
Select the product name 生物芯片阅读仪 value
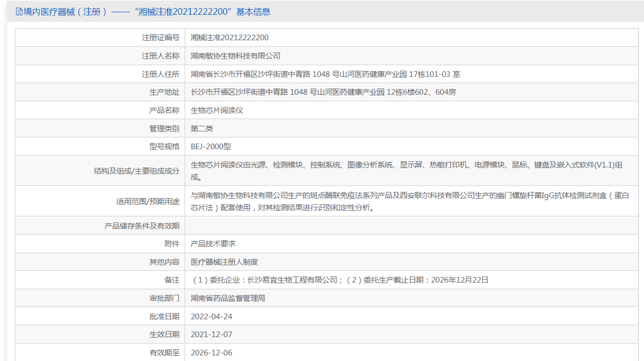click(x=217, y=110)
